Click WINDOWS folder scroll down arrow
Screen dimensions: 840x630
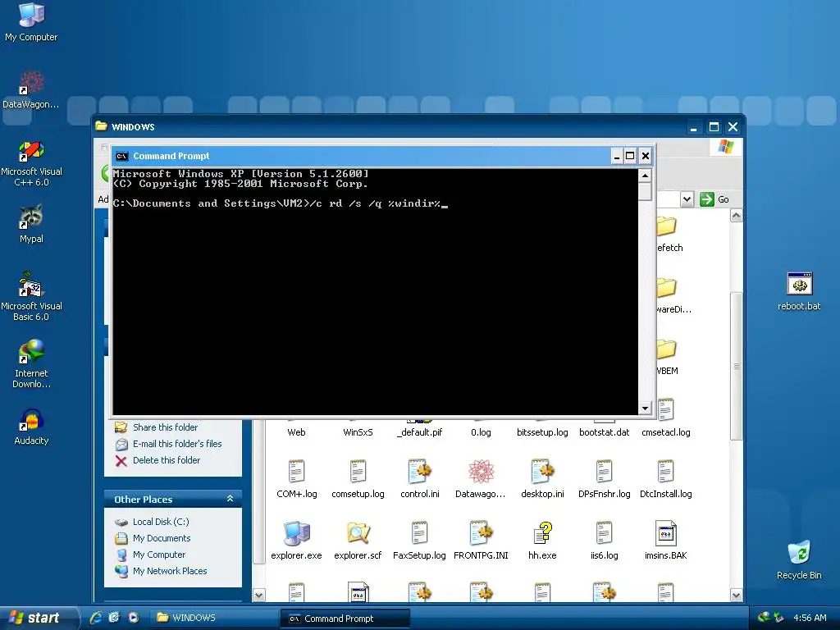click(x=736, y=596)
